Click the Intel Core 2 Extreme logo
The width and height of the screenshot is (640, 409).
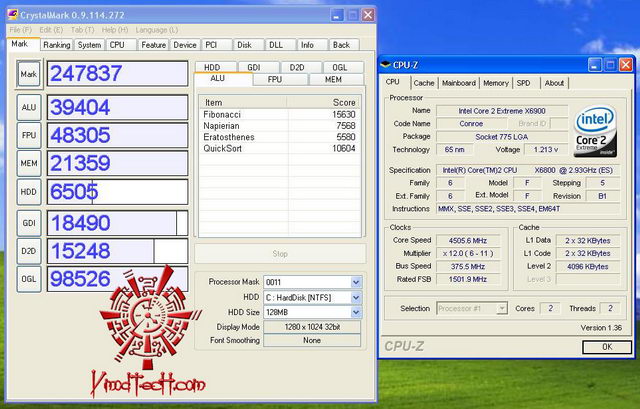pyautogui.click(x=596, y=131)
